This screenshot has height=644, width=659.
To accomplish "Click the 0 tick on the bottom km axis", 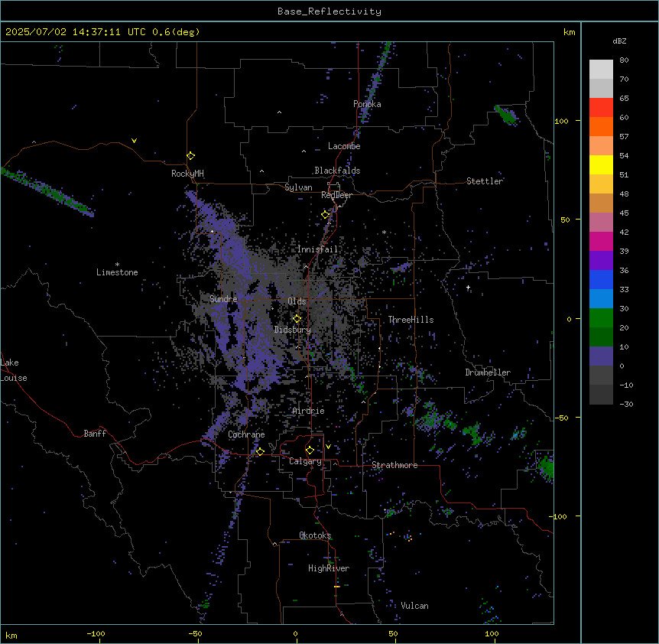I will (x=295, y=634).
